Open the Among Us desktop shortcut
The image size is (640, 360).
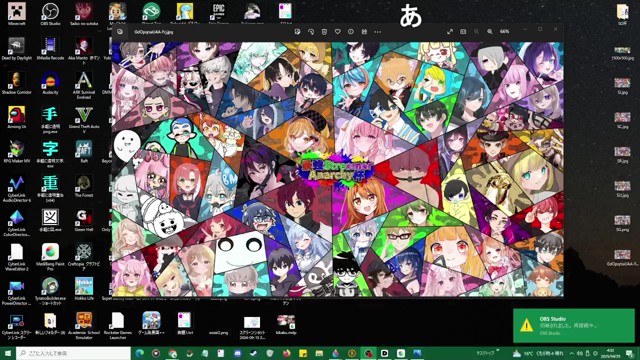17,117
